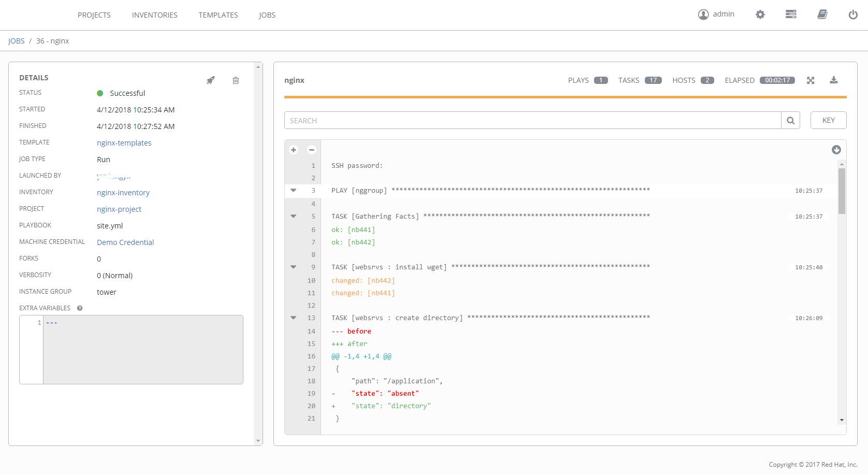This screenshot has height=475, width=868.
Task: Click the admin username link
Action: coord(724,14)
